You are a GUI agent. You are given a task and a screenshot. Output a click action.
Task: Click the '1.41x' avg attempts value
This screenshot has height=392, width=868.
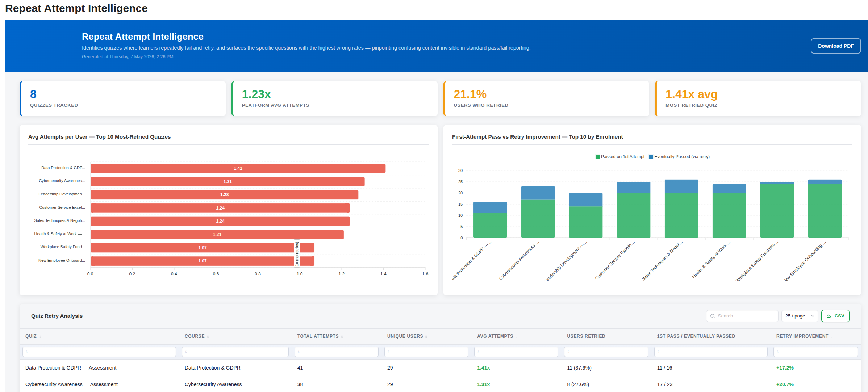click(483, 368)
